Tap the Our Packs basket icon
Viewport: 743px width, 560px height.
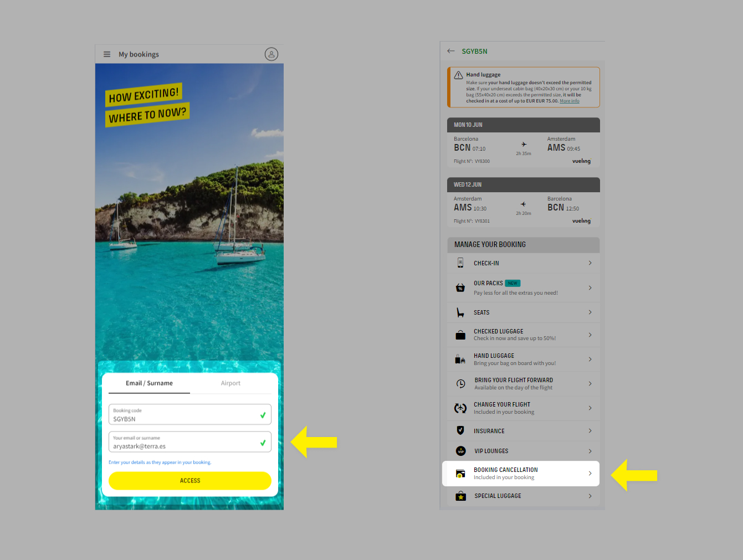point(460,288)
